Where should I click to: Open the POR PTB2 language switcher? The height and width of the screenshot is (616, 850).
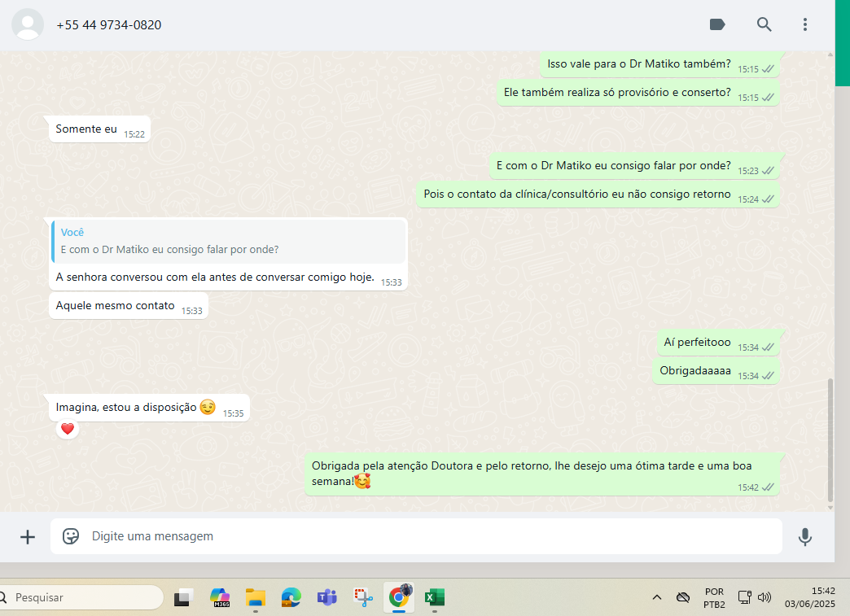click(714, 597)
